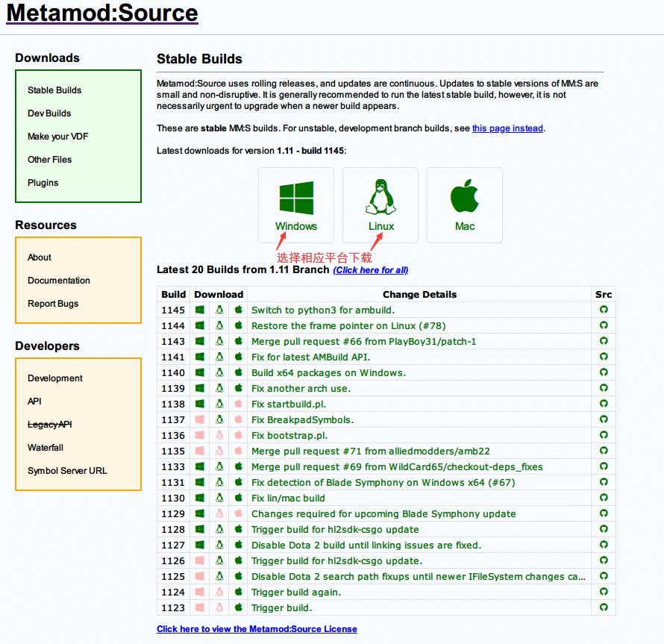Open 'Switch to python3 for ambuild' change
The width and height of the screenshot is (664, 644).
click(323, 310)
